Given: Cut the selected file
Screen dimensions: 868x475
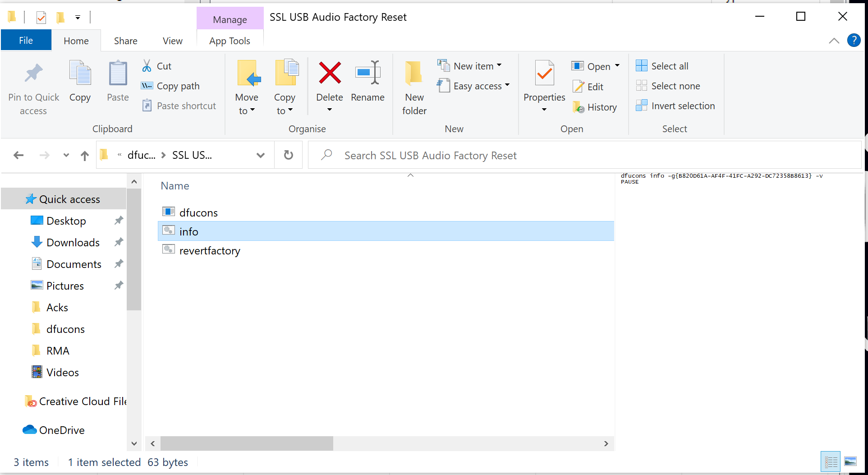Looking at the screenshot, I should (157, 66).
